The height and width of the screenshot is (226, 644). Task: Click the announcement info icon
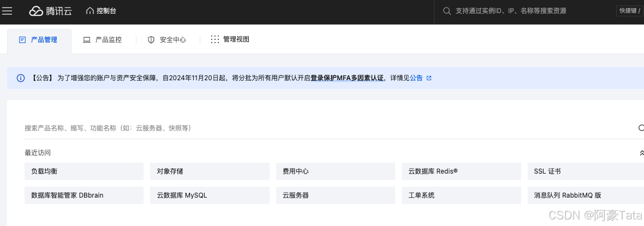pyautogui.click(x=21, y=78)
